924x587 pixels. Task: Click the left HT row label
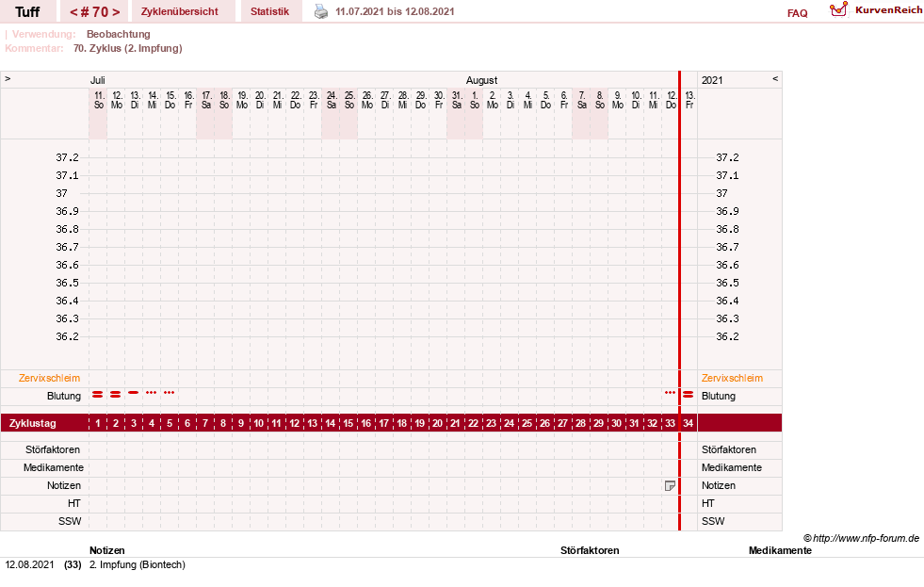(x=73, y=503)
